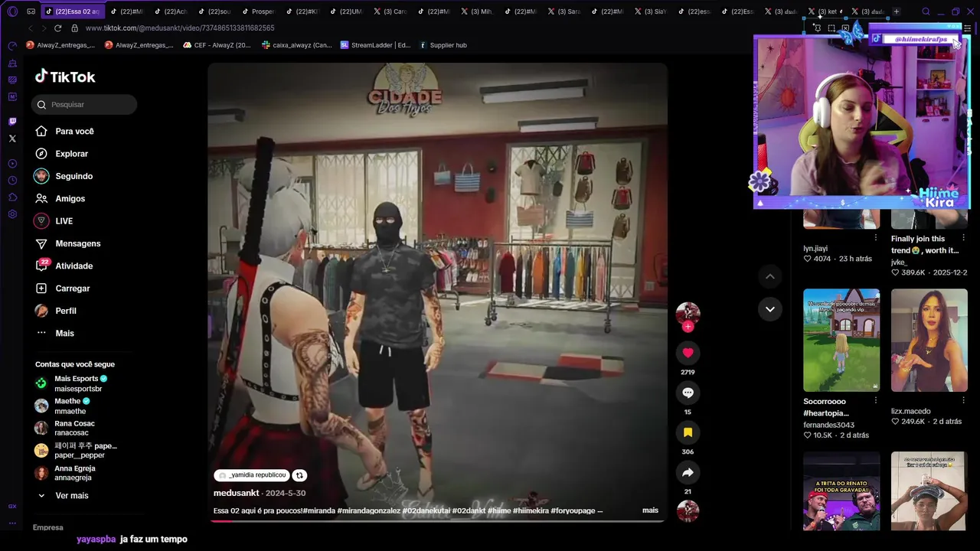
Task: Switch to the (3) Caro X tab
Action: 390,11
